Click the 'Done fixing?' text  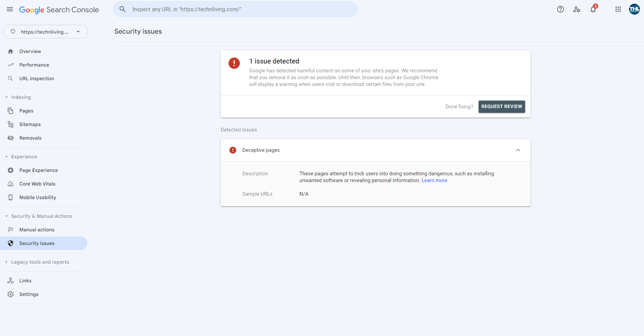459,107
